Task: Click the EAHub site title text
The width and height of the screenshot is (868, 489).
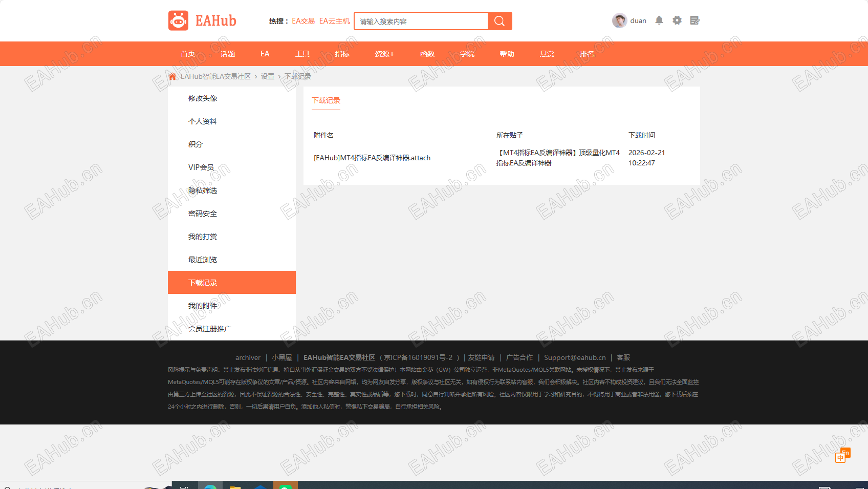Action: coord(216,20)
